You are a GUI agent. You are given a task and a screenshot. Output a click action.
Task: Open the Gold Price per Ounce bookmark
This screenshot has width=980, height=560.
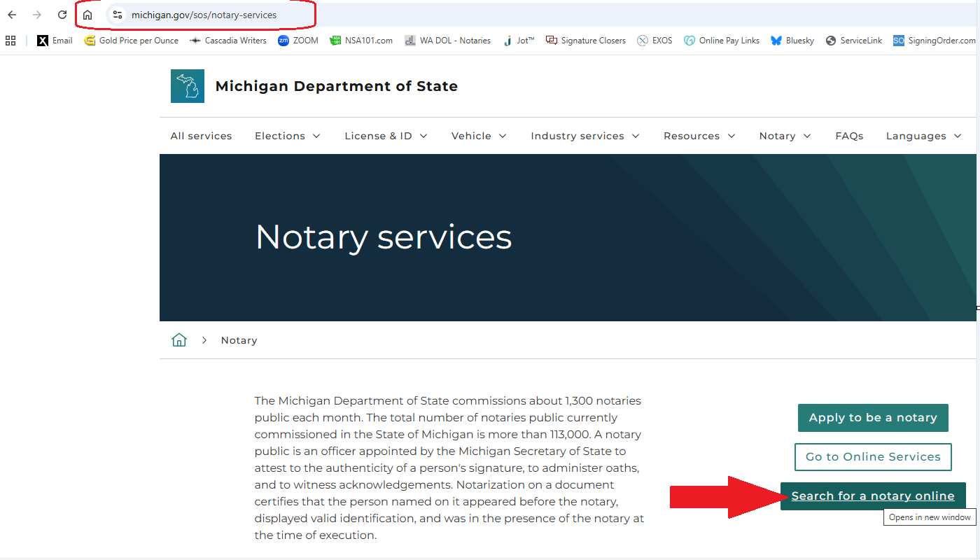point(131,41)
